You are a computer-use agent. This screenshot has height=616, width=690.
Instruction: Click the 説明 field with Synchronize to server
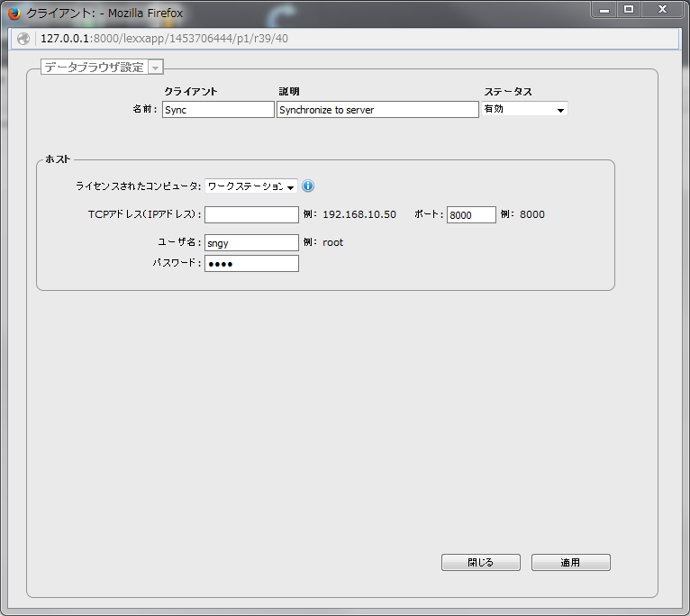tap(377, 110)
